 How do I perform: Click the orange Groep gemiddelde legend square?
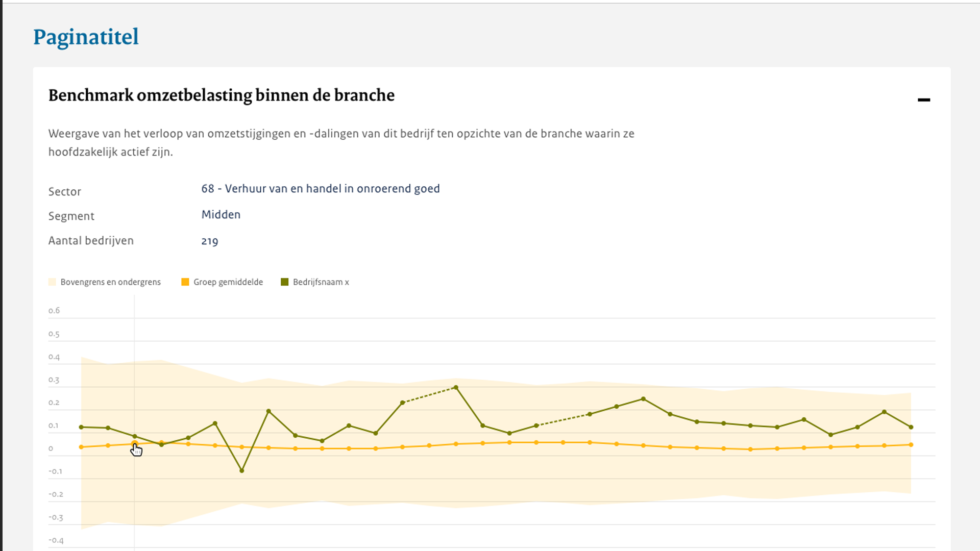tap(185, 282)
